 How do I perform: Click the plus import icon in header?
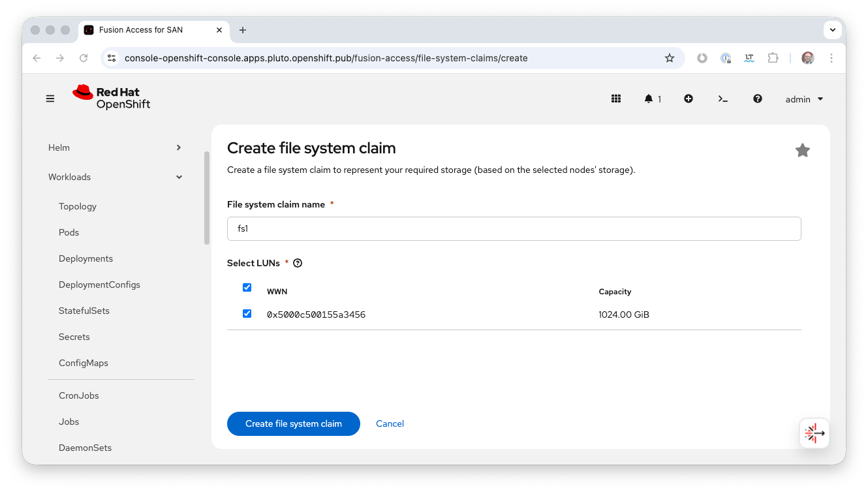point(688,99)
